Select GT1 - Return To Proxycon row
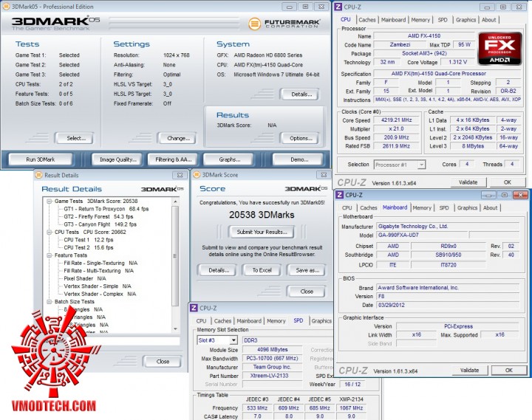Screen dimensions: 532x420 pos(106,209)
